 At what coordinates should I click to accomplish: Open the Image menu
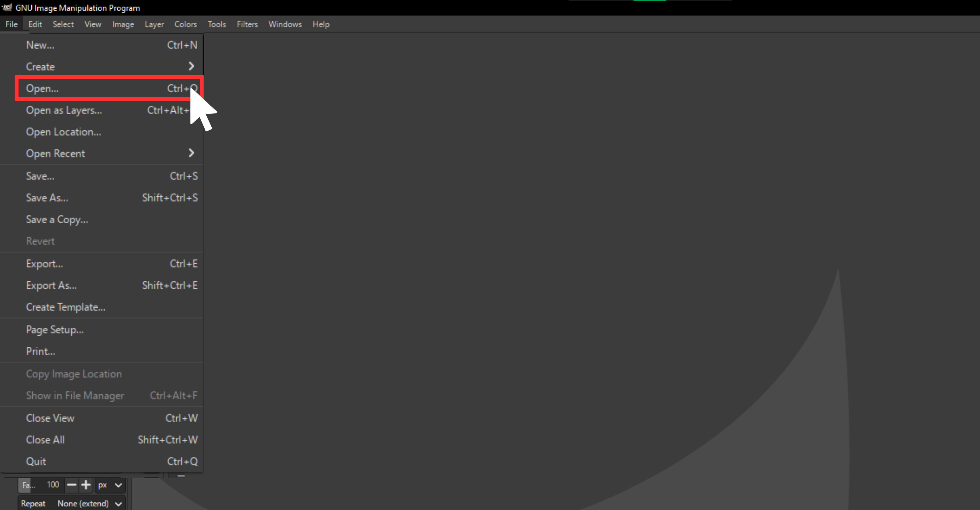(123, 24)
